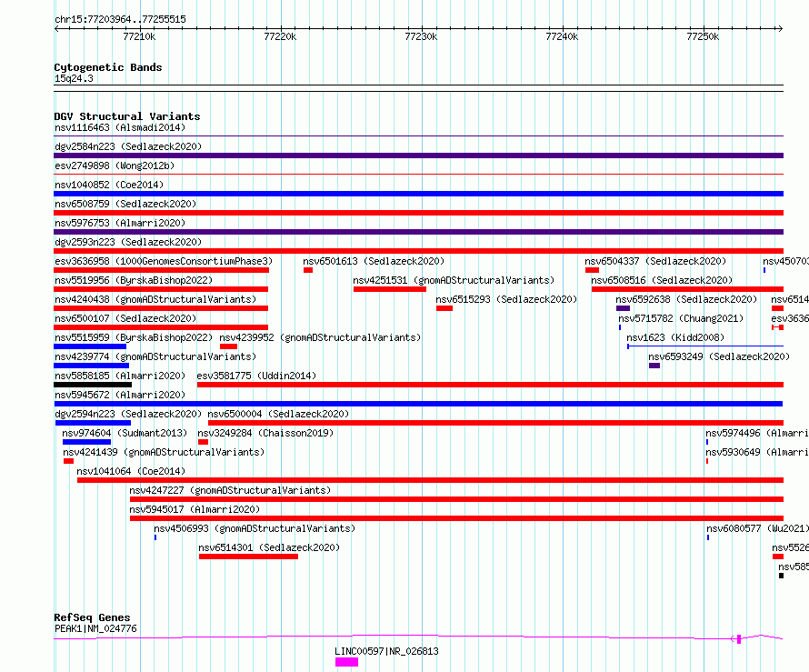Click the nsv5945672 (Almarri2020) label
Image resolution: width=809 pixels, height=672 pixels.
point(120,395)
